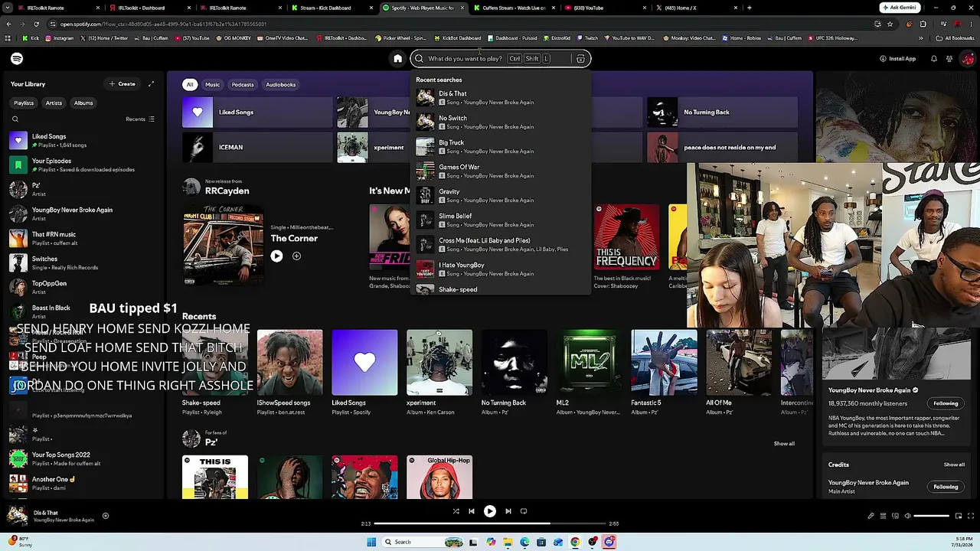Select the Audiobooks filter chip
Viewport: 980px width, 551px height.
tap(281, 85)
